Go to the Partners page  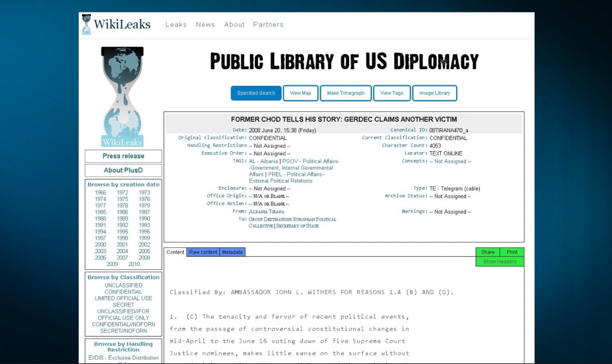[268, 25]
